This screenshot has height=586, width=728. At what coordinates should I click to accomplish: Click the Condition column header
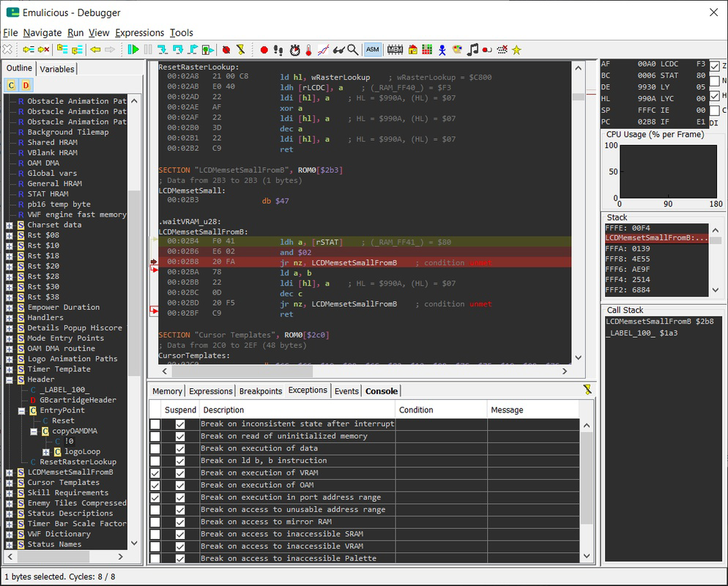coord(441,410)
